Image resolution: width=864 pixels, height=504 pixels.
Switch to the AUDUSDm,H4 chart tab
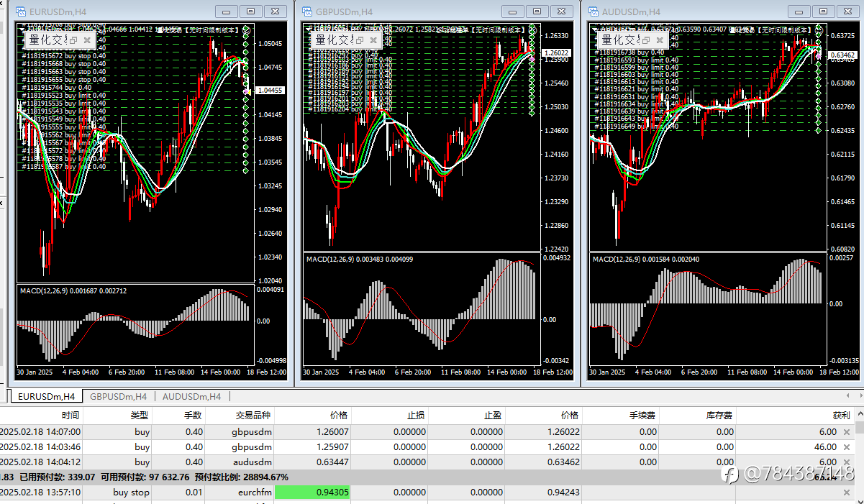(191, 396)
